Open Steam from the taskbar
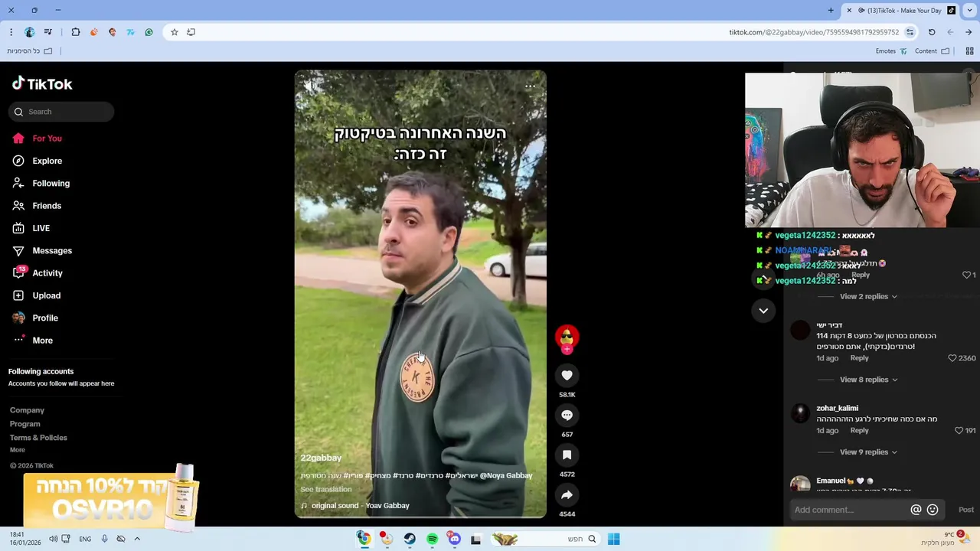 [x=410, y=540]
